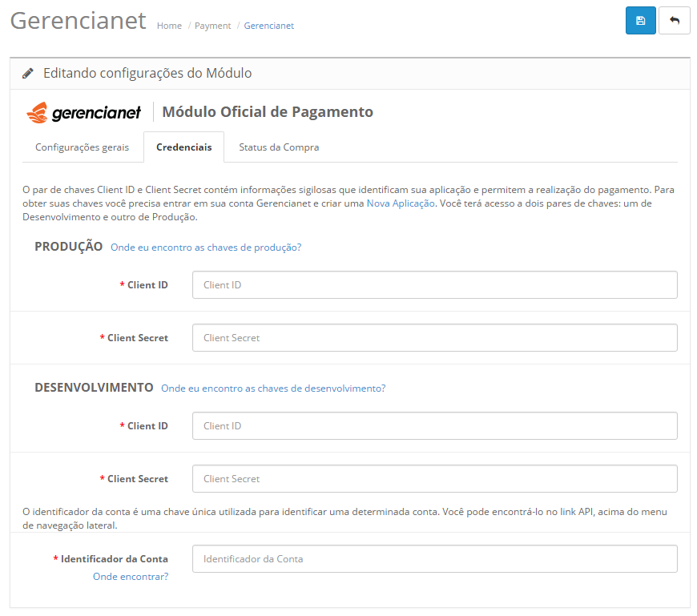Image resolution: width=697 pixels, height=616 pixels.
Task: Open the Payment breadcrumb link
Action: pyautogui.click(x=212, y=26)
